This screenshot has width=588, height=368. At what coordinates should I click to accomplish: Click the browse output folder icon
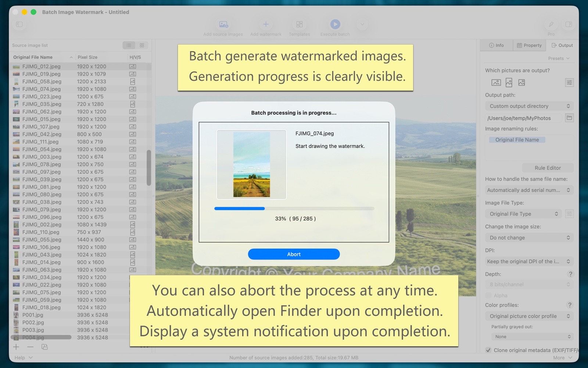pyautogui.click(x=569, y=118)
